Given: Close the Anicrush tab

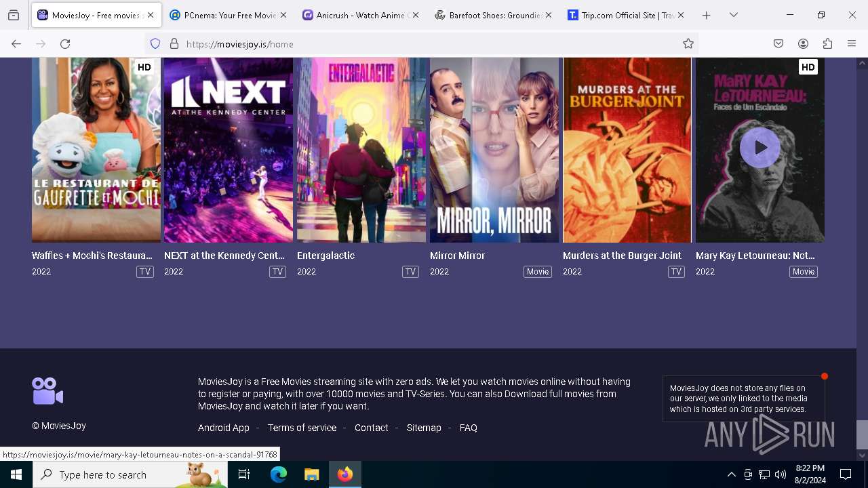Looking at the screenshot, I should [x=416, y=15].
